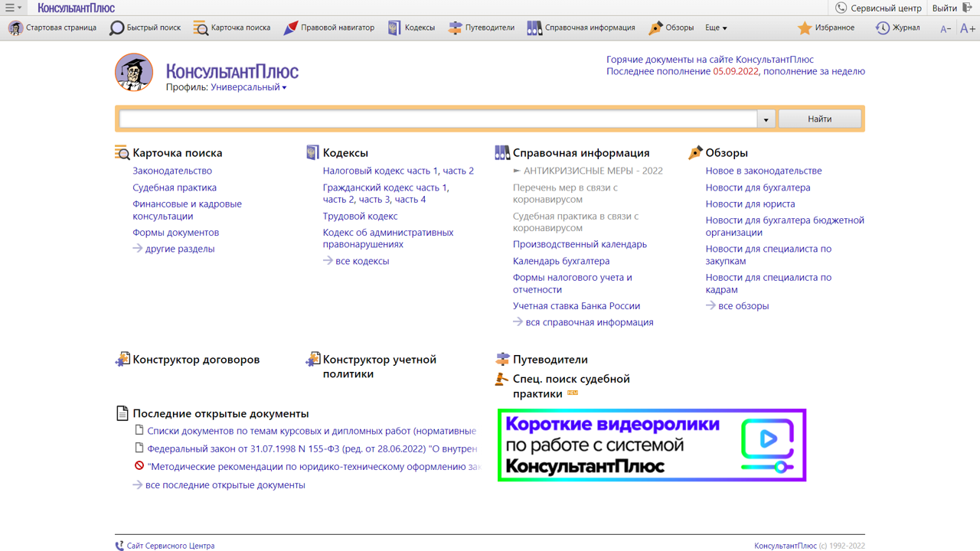Expand все кодексы link
980x551 pixels.
click(x=356, y=261)
